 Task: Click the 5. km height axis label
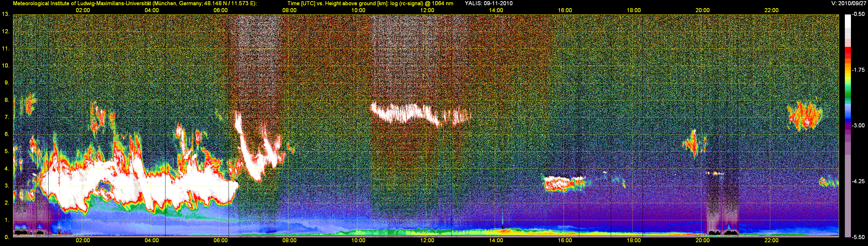click(7, 151)
